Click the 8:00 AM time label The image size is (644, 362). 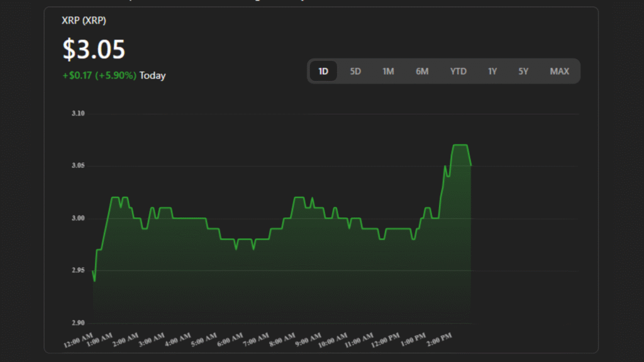click(282, 340)
